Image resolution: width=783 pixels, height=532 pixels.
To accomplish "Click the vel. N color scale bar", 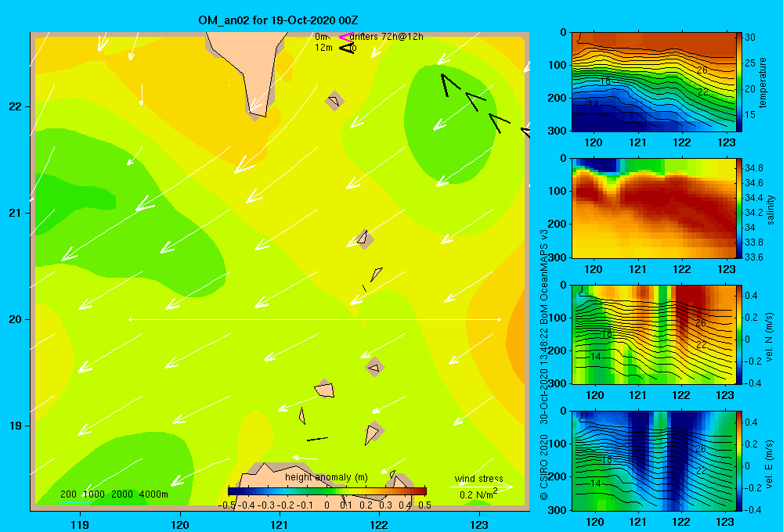I will [739, 334].
